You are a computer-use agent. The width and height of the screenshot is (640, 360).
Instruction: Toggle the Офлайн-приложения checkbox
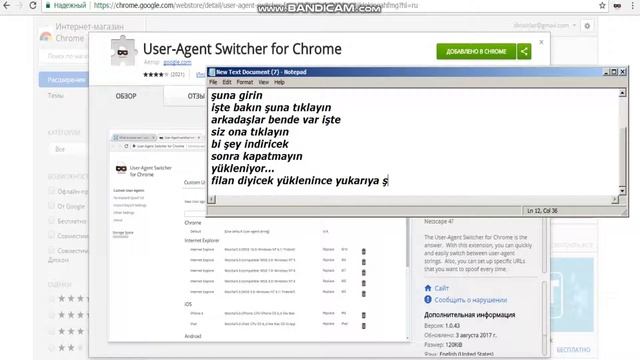51,191
